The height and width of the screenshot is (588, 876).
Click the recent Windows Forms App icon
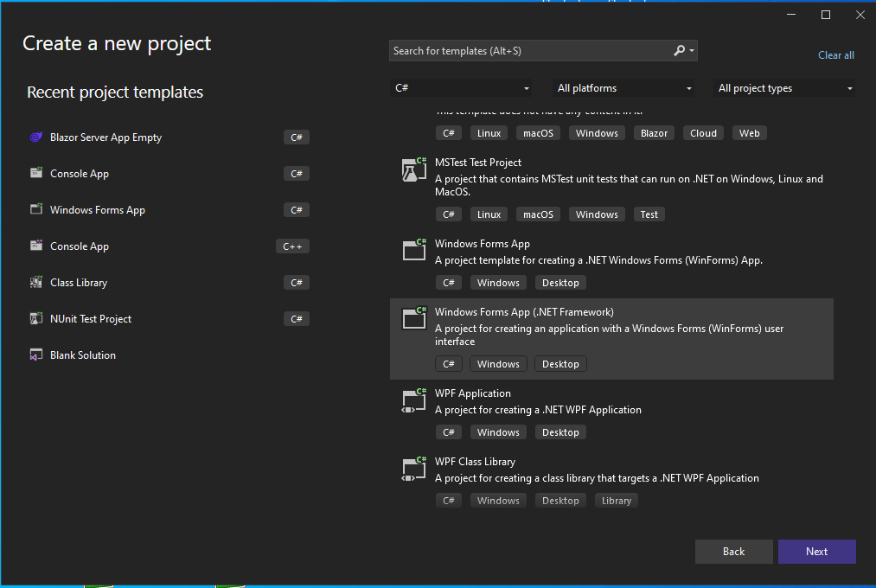point(35,210)
